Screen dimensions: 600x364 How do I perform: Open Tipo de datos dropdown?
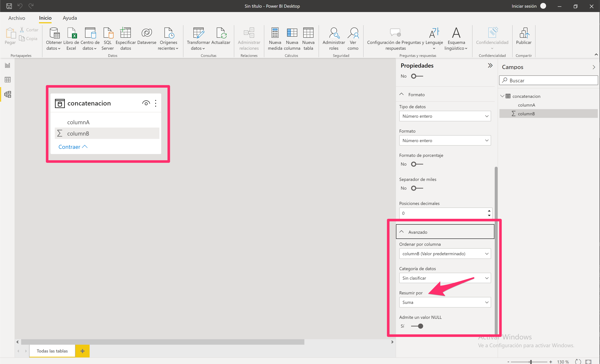tap(445, 116)
